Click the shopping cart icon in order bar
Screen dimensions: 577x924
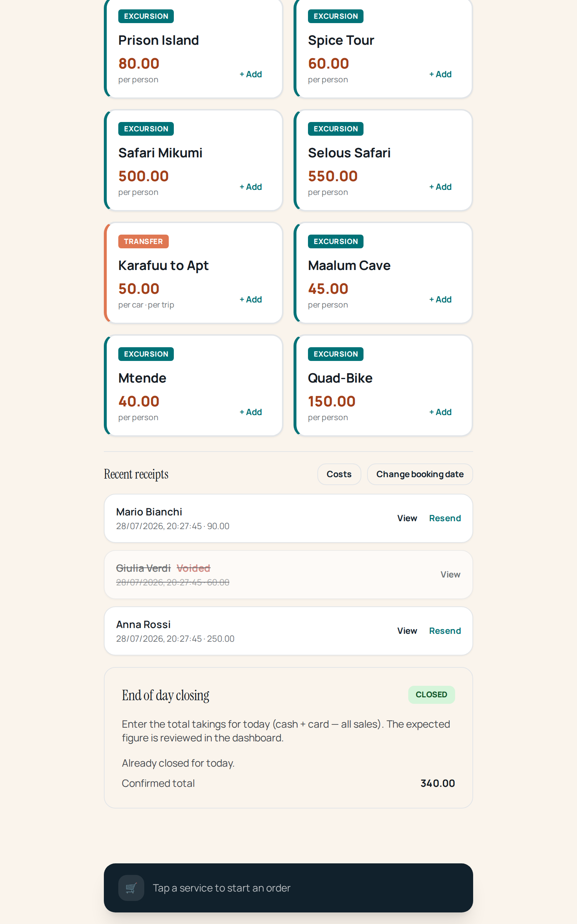click(x=131, y=888)
